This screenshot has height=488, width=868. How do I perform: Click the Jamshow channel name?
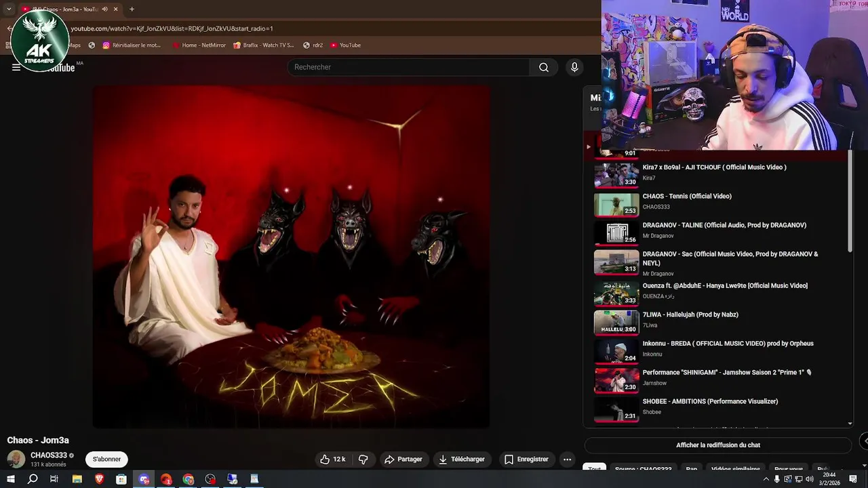(654, 383)
